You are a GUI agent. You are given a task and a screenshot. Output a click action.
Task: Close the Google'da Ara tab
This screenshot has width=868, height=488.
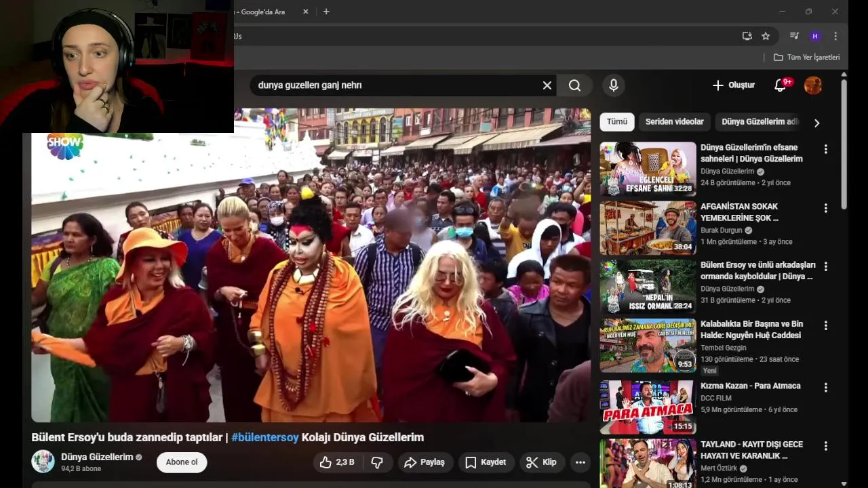click(x=305, y=12)
